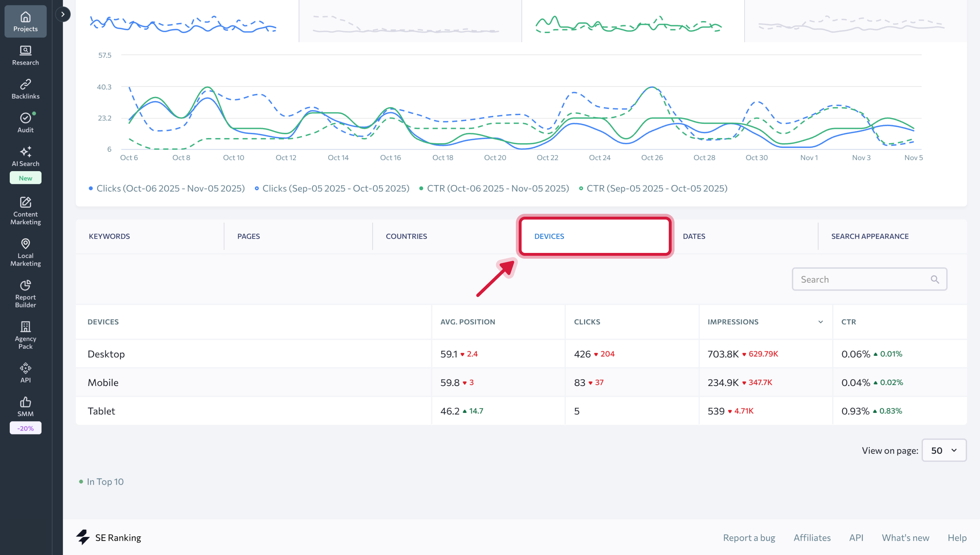Open the new AI Search feature
Image resolution: width=980 pixels, height=555 pixels.
25,157
